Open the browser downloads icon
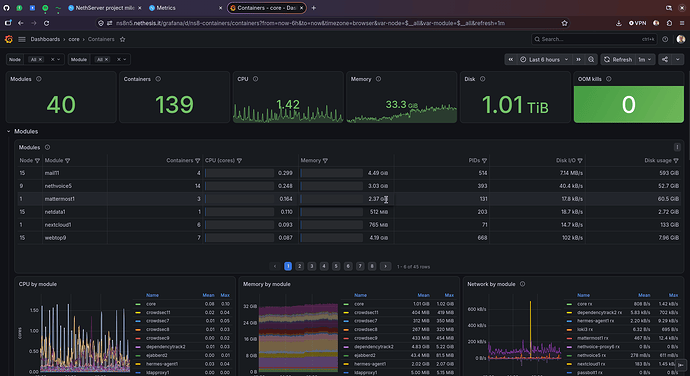Screen dimensions: 690x376 click(x=618, y=23)
